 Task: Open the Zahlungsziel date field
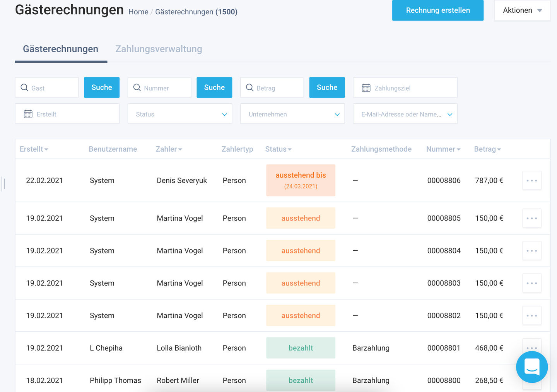[405, 87]
